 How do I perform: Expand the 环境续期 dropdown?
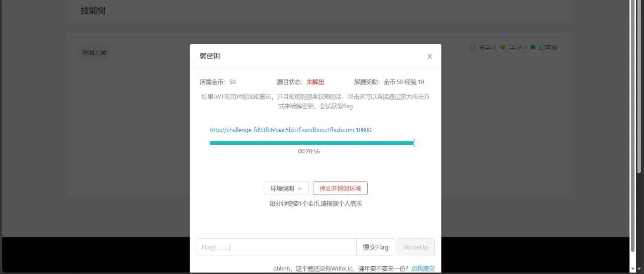tap(286, 189)
